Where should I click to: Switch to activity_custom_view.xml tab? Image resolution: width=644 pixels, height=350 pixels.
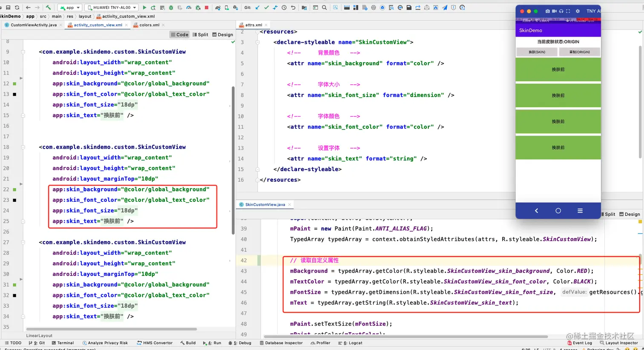point(98,25)
